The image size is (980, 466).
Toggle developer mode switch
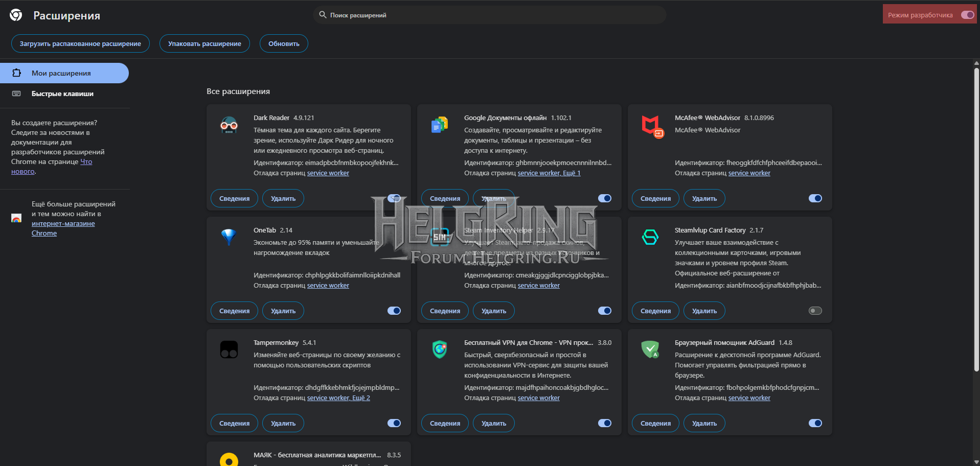[967, 15]
